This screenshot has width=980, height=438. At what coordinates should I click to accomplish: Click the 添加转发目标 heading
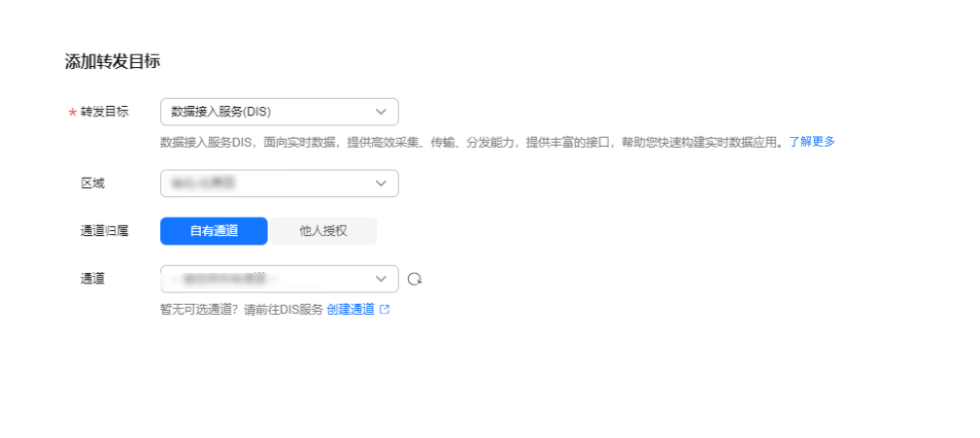pos(113,61)
